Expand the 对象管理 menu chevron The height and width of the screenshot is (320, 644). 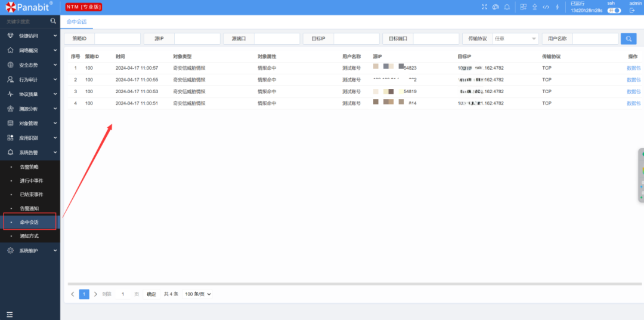(x=55, y=123)
